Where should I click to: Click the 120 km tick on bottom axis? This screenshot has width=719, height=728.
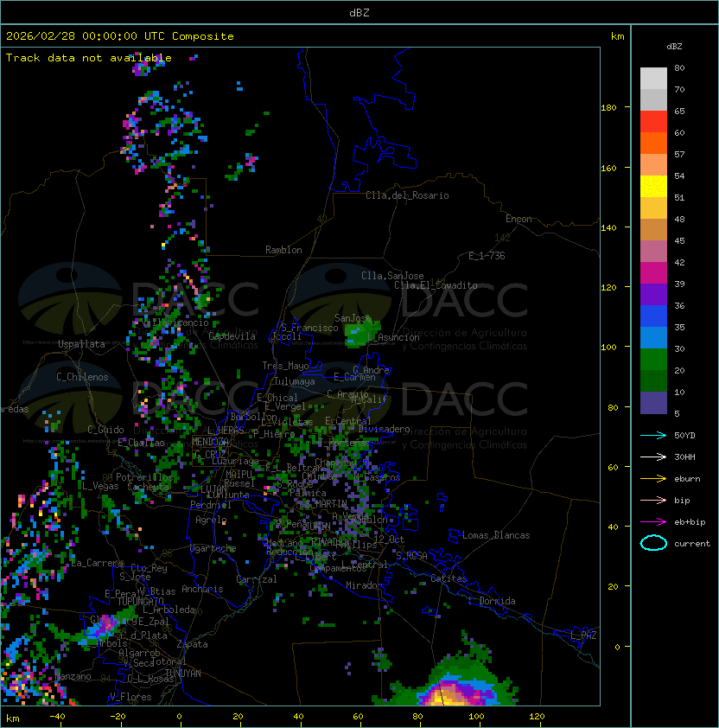537,717
